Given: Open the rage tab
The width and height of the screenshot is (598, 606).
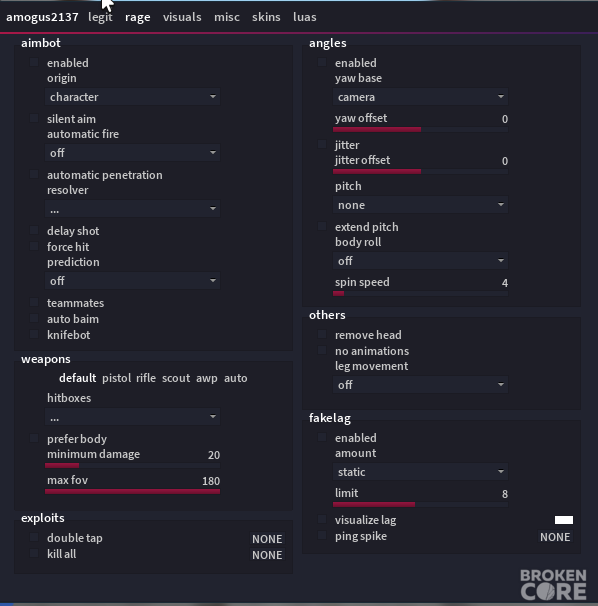Looking at the screenshot, I should coord(138,17).
